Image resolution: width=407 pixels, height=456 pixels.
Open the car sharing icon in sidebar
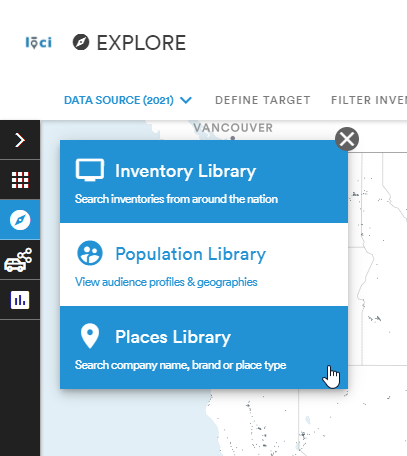19,260
